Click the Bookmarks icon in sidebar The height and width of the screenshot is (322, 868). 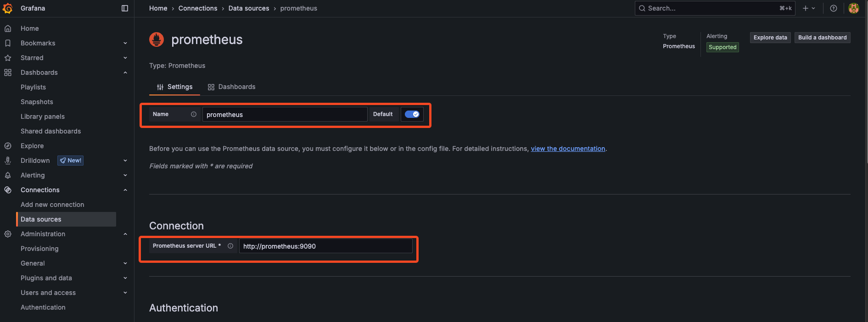(8, 43)
